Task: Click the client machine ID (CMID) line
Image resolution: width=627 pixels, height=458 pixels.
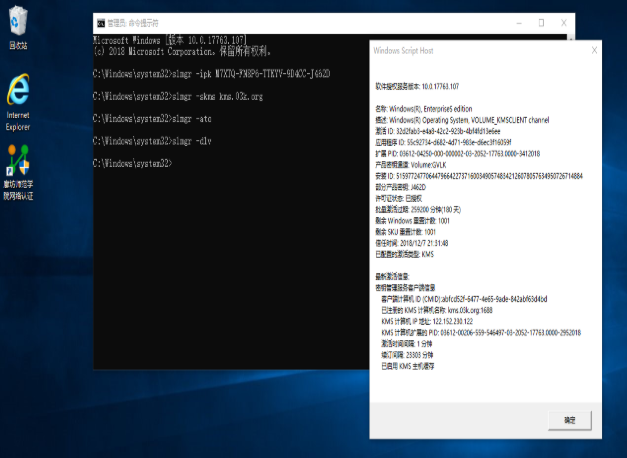Action: pos(464,299)
